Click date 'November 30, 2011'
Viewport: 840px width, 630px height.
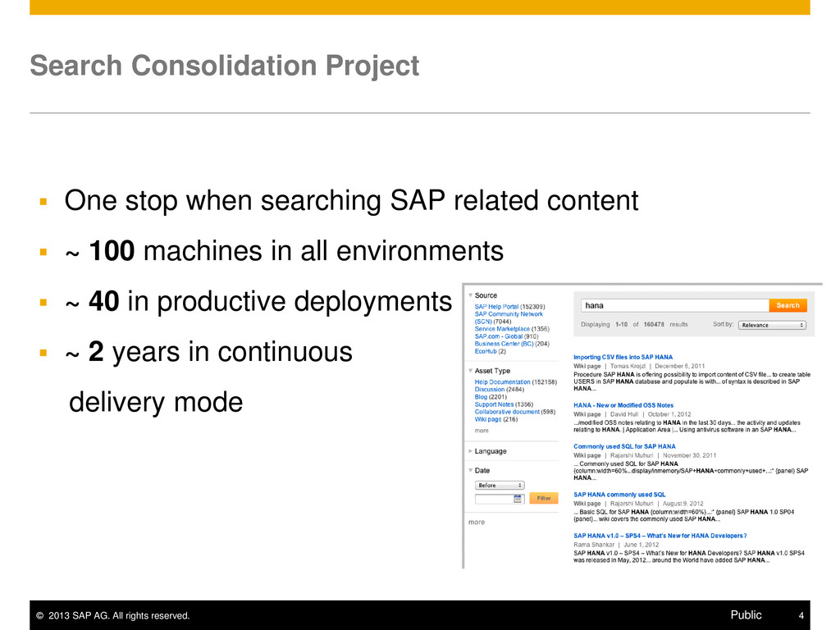pos(689,455)
